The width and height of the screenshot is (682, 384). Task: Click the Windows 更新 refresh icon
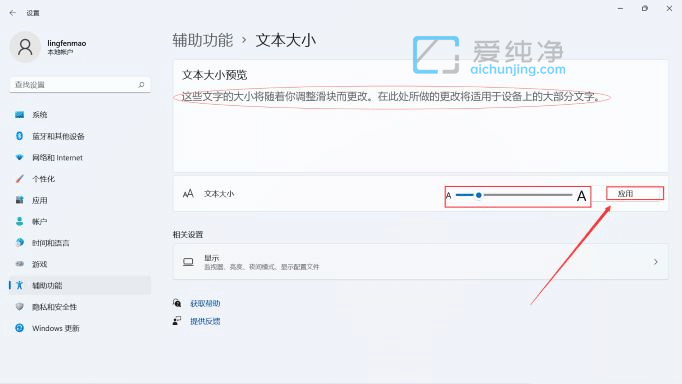pyautogui.click(x=20, y=328)
